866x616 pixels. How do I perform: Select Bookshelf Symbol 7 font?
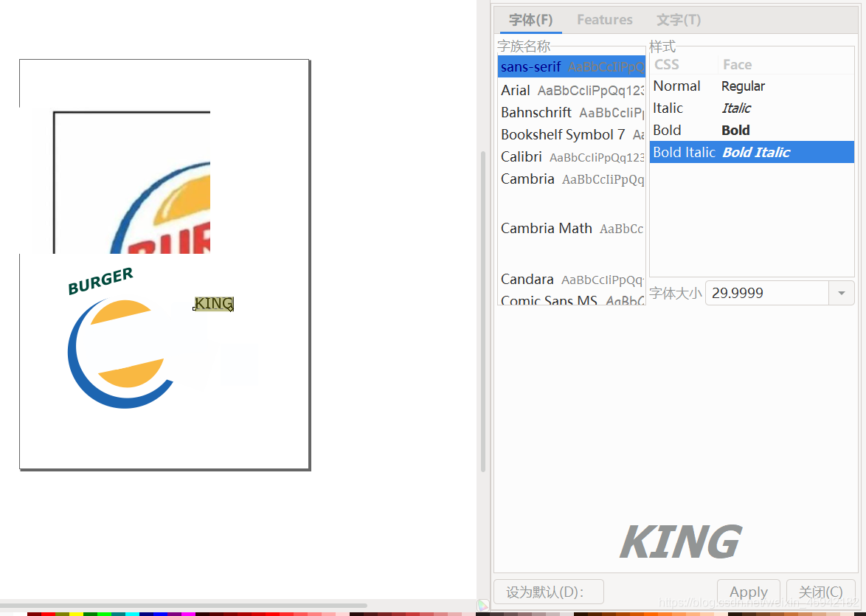pyautogui.click(x=572, y=134)
